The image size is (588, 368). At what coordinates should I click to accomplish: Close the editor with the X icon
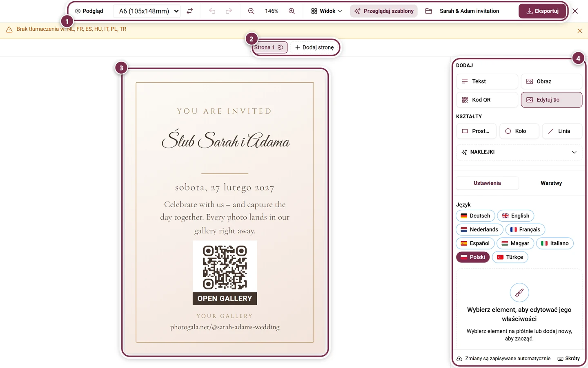[575, 11]
